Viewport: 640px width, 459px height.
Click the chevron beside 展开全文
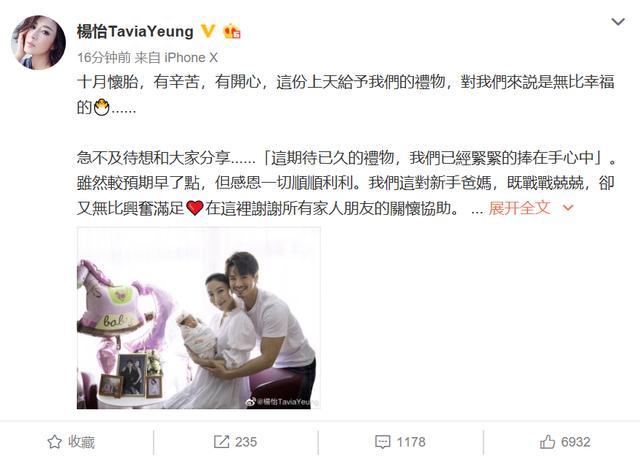(x=568, y=208)
